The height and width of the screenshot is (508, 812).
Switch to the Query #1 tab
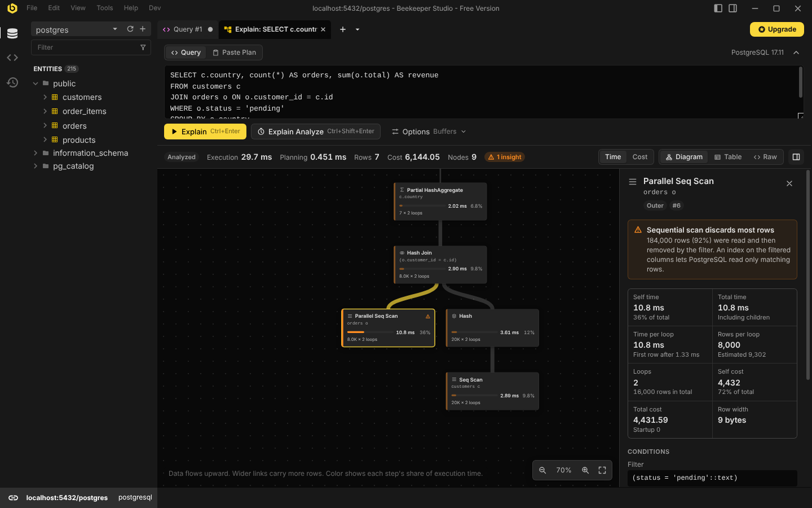coord(188,29)
